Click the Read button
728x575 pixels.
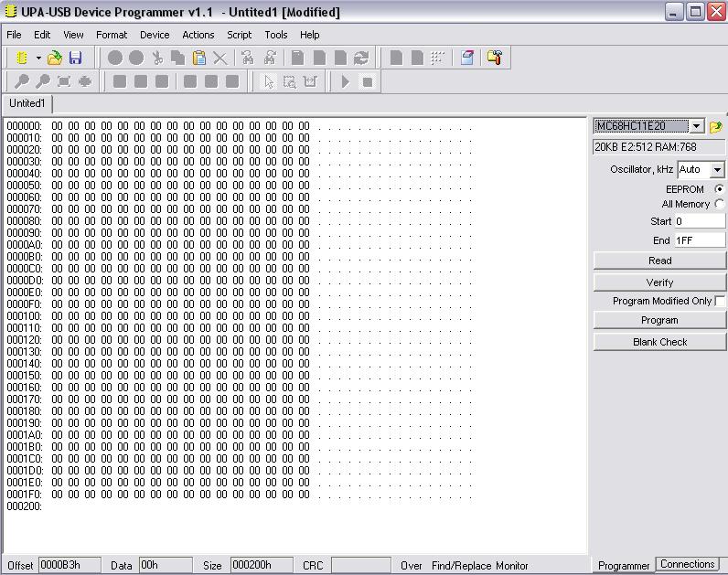[x=659, y=261]
